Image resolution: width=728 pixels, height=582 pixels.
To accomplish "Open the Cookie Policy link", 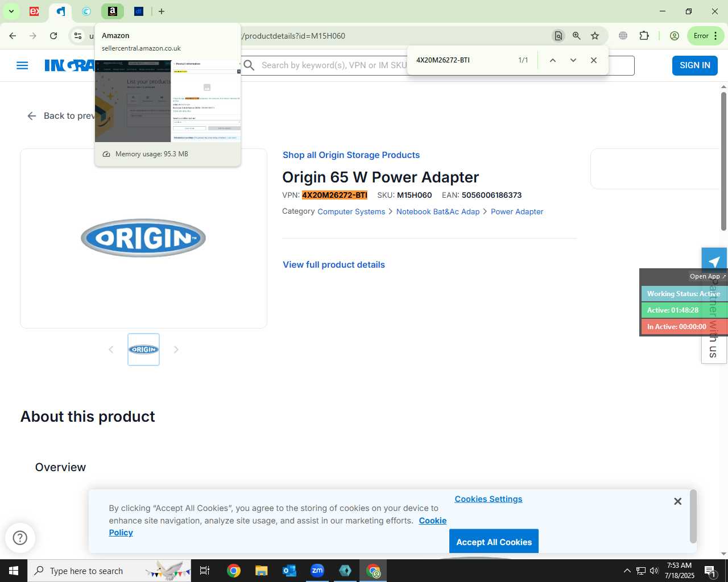I will pyautogui.click(x=433, y=521).
